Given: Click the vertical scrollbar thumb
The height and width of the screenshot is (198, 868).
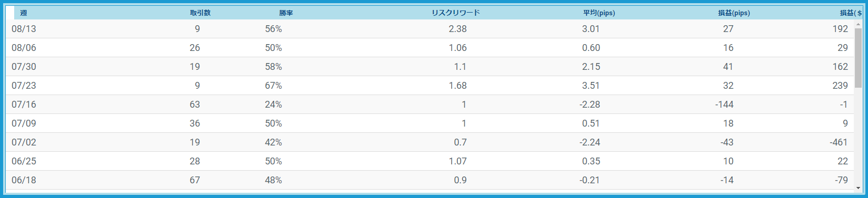Looking at the screenshot, I should [859, 58].
